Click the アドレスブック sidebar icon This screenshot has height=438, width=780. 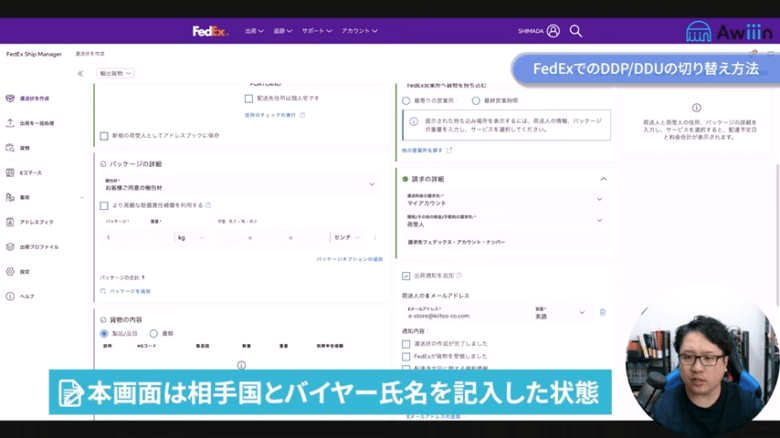point(10,222)
